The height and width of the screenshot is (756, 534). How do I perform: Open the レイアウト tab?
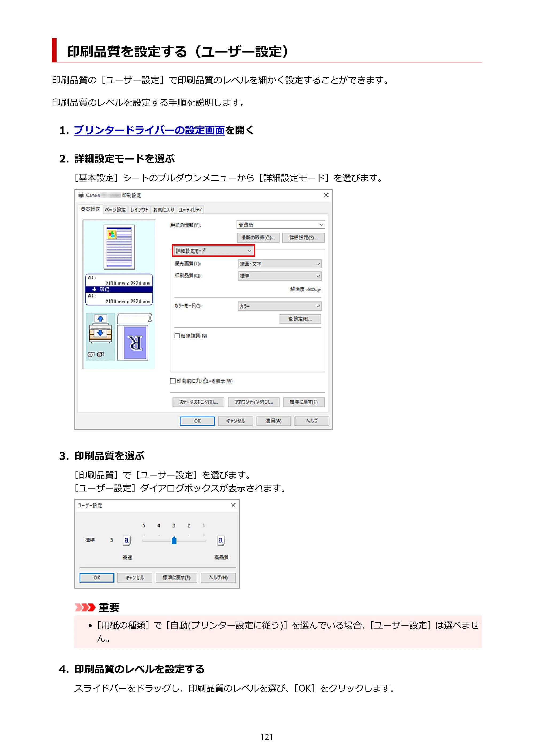coord(139,210)
